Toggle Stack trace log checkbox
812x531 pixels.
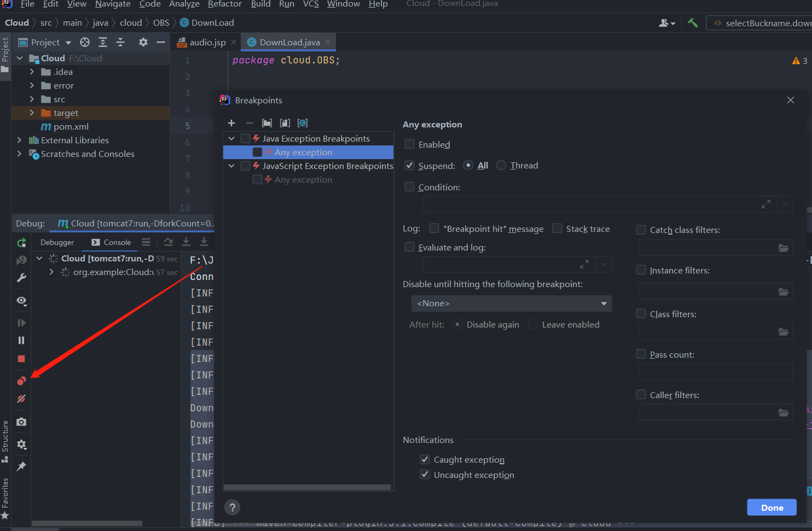click(x=557, y=228)
